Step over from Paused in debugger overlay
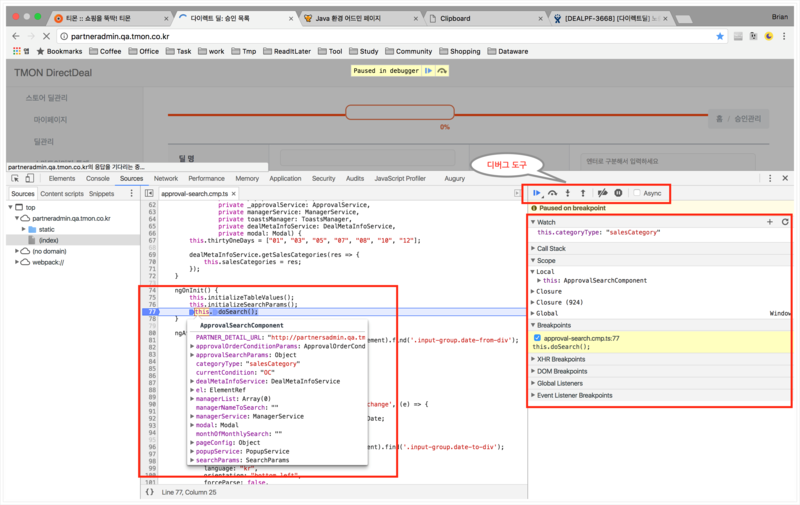Viewport: 800px width, 505px height. [442, 70]
